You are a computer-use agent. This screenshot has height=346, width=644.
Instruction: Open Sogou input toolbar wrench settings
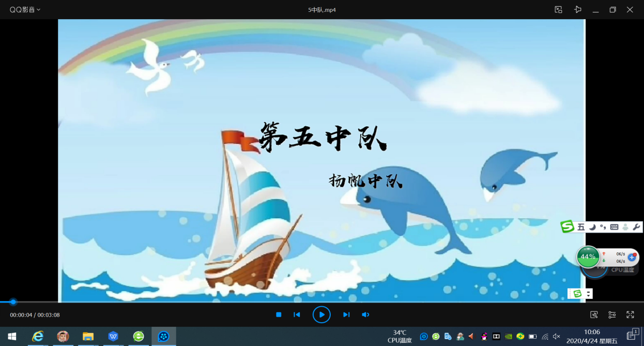(x=636, y=227)
